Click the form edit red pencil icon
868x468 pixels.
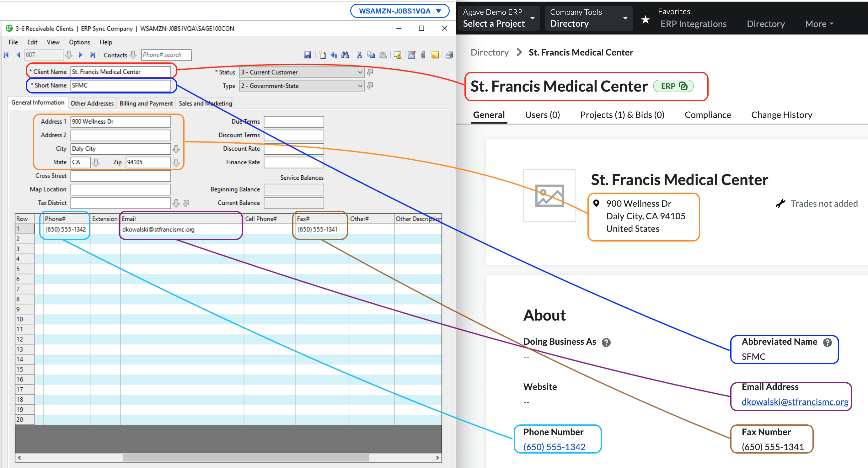(x=411, y=55)
